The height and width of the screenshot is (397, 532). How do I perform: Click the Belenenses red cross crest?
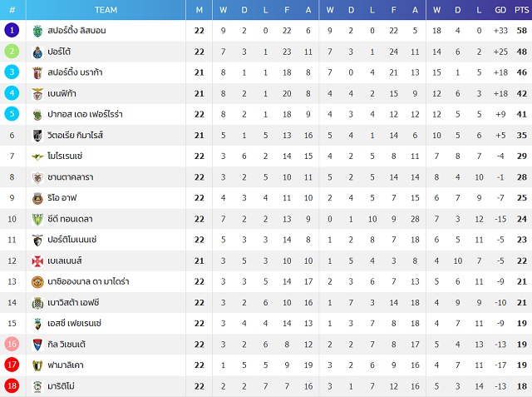tap(37, 261)
